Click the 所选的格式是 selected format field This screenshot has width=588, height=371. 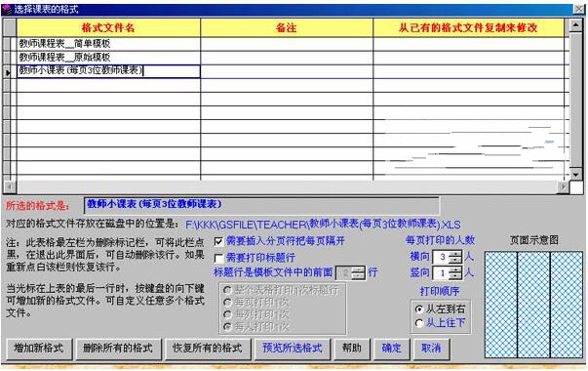[261, 205]
